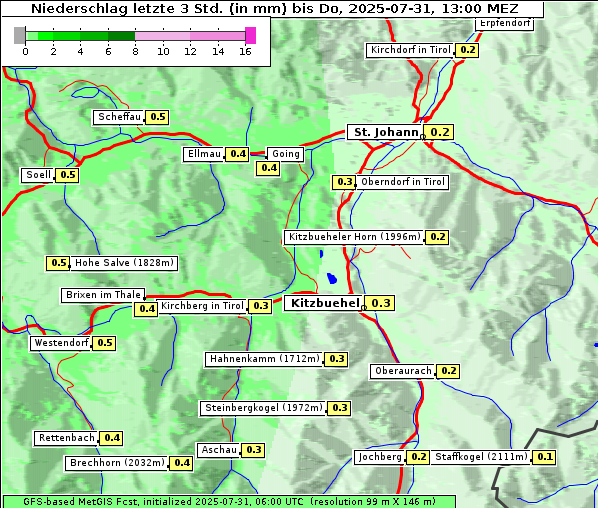Click the Scheffau place label
This screenshot has width=598, height=508.
[119, 117]
